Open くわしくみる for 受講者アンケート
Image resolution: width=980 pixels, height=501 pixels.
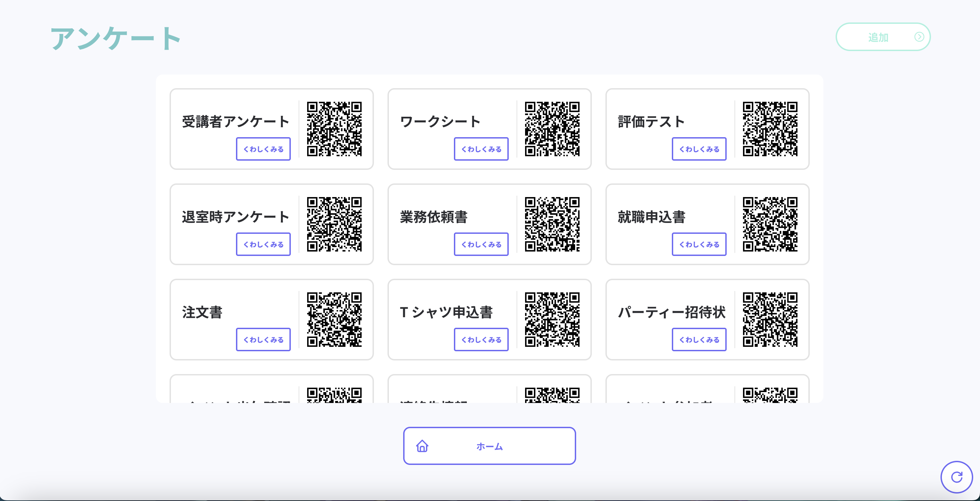[x=263, y=149]
